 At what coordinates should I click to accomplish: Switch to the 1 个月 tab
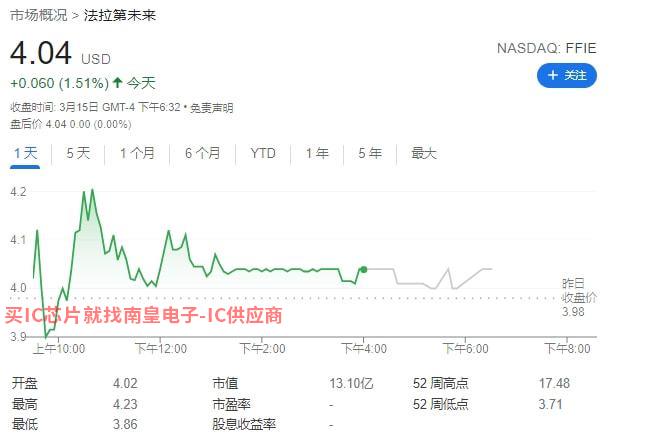tap(137, 153)
